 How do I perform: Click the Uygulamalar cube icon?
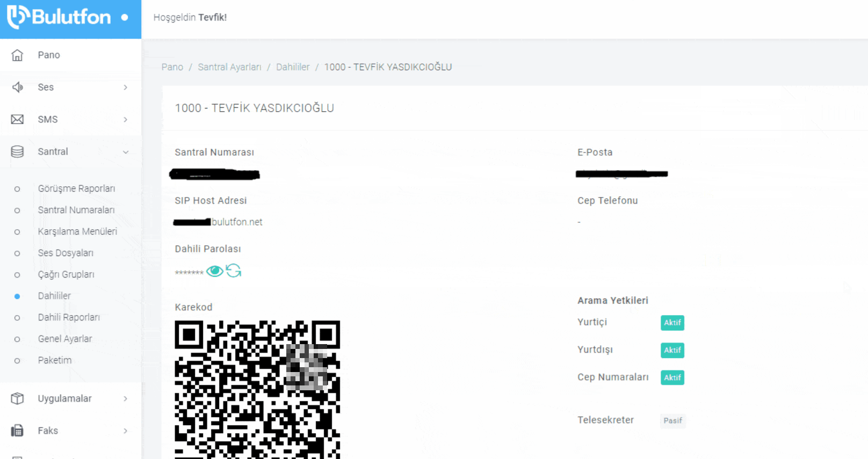[x=17, y=398]
